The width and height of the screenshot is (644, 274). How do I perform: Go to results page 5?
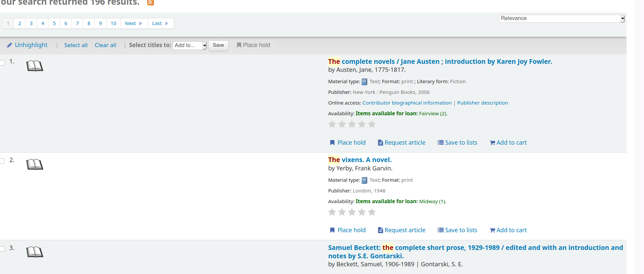click(x=54, y=23)
